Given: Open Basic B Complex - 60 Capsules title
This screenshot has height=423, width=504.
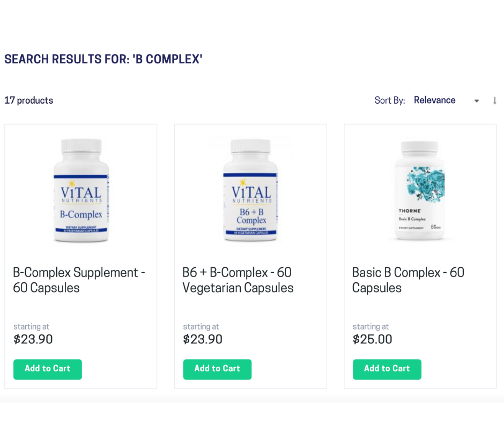Looking at the screenshot, I should (408, 280).
